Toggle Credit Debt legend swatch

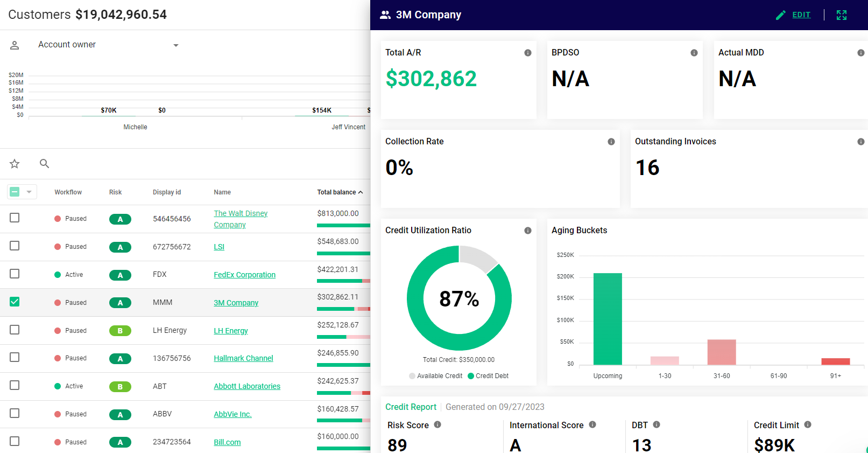tap(471, 376)
